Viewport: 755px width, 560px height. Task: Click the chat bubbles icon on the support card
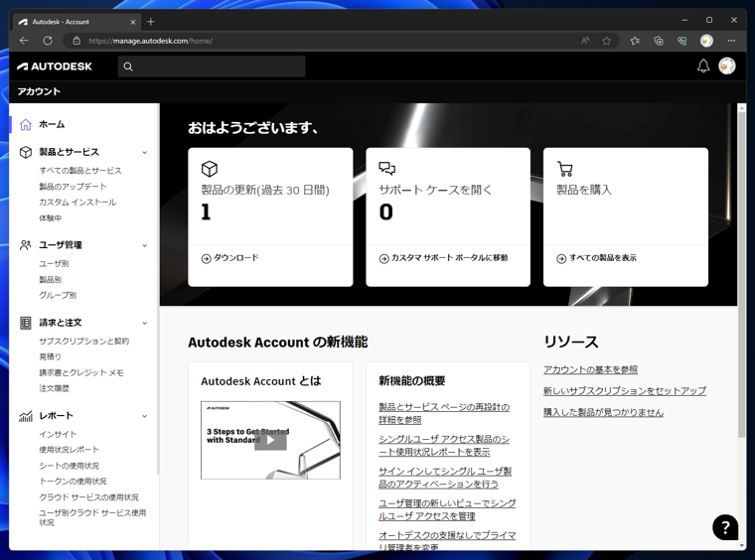tap(387, 169)
